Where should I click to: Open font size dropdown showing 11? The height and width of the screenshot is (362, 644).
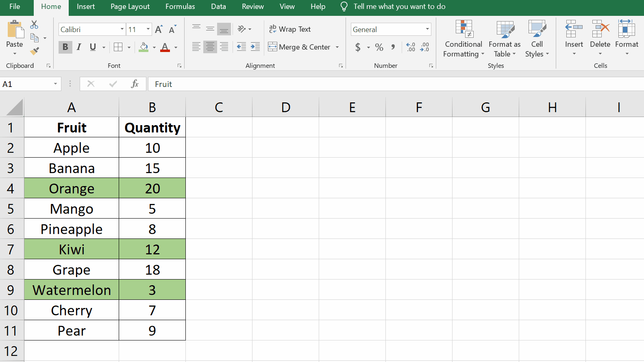coord(148,29)
